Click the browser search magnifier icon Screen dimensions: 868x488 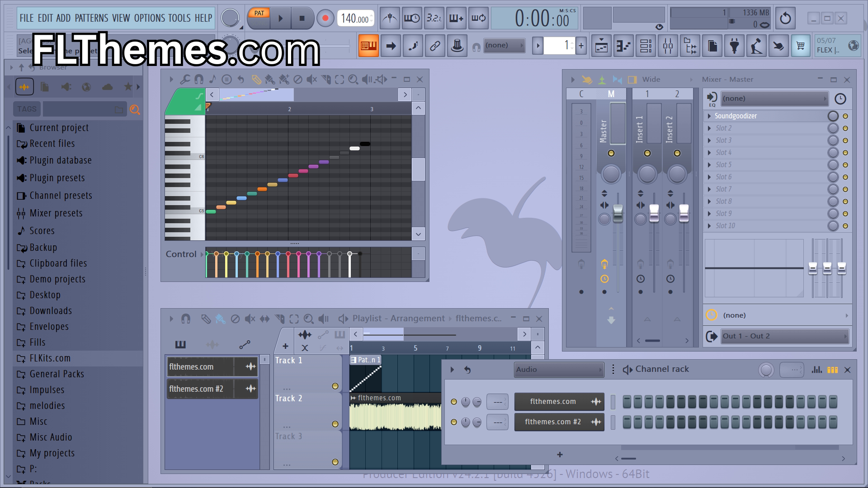(135, 109)
